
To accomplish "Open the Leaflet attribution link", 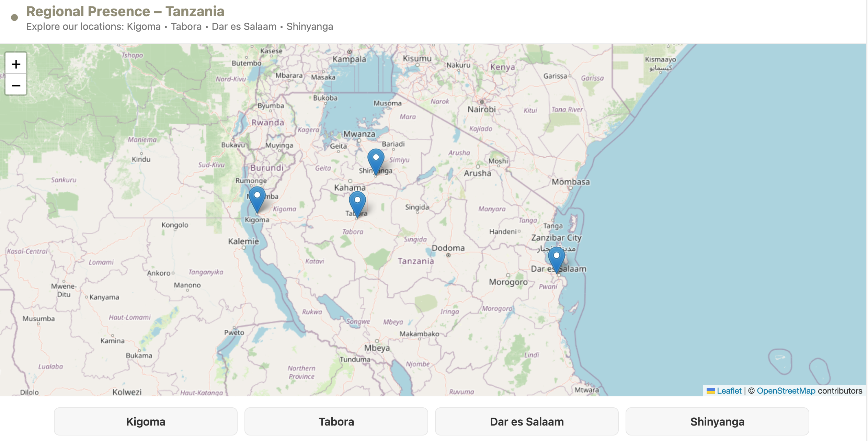I will pyautogui.click(x=729, y=391).
